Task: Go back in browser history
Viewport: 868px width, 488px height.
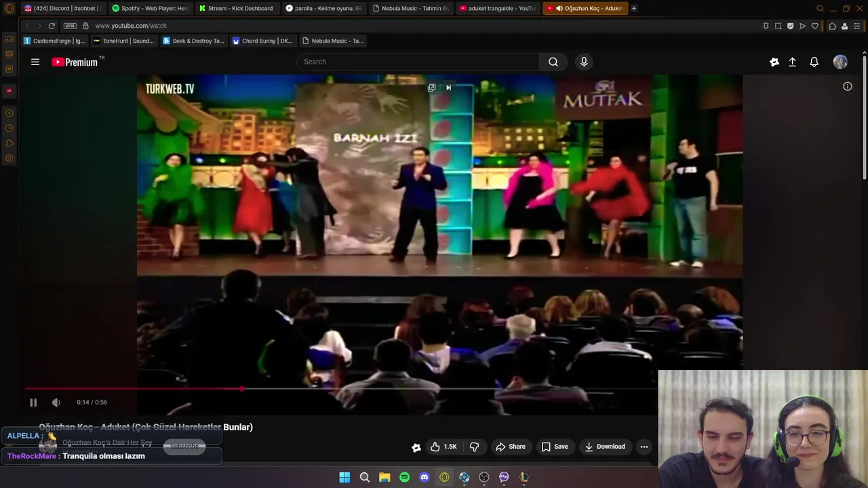Action: (27, 26)
